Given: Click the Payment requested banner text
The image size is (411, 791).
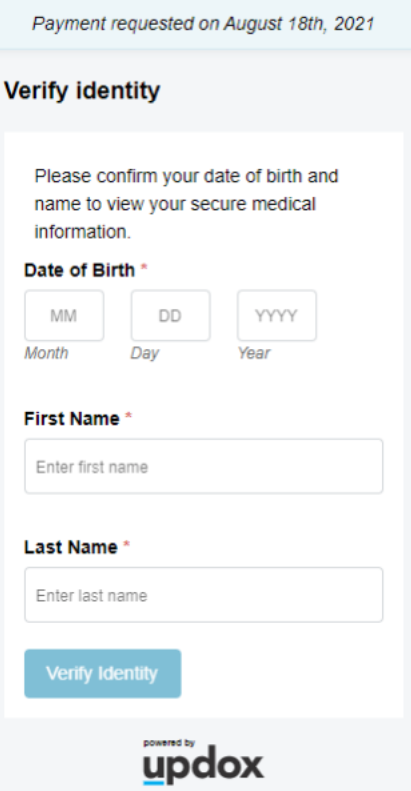Looking at the screenshot, I should point(203,24).
